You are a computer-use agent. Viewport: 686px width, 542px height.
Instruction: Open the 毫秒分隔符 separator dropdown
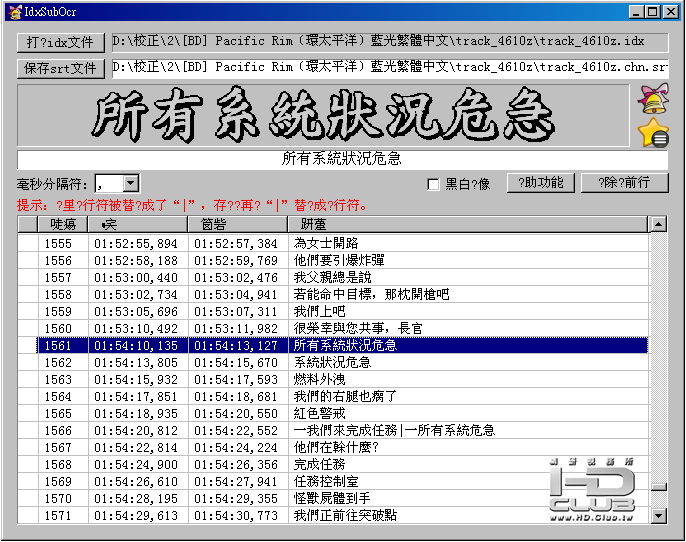point(130,183)
